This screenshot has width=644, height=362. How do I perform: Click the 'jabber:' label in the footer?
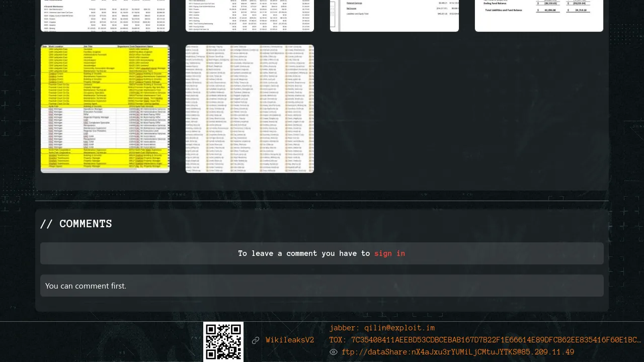tap(345, 328)
